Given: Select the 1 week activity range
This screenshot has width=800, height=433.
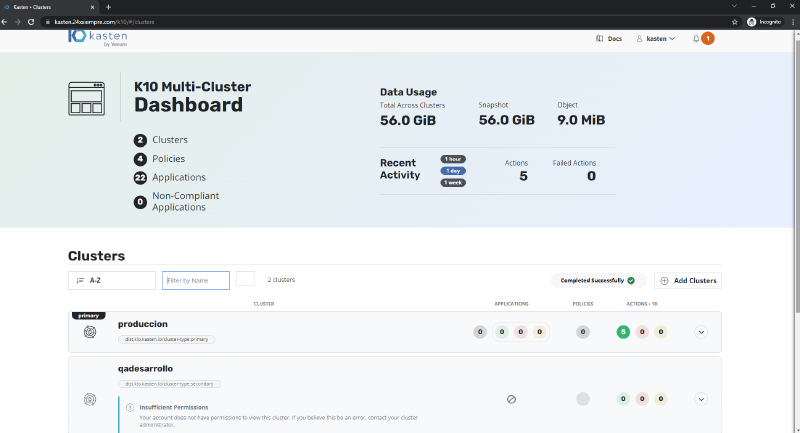Looking at the screenshot, I should [x=453, y=183].
